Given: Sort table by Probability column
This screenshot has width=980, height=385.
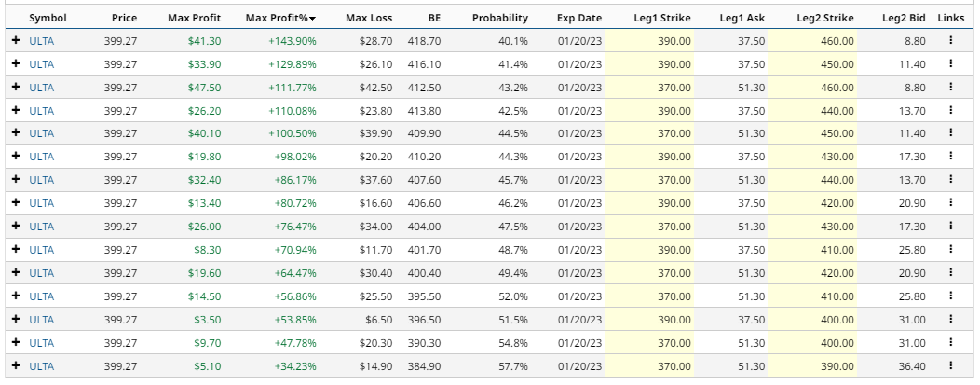Looking at the screenshot, I should pos(500,18).
